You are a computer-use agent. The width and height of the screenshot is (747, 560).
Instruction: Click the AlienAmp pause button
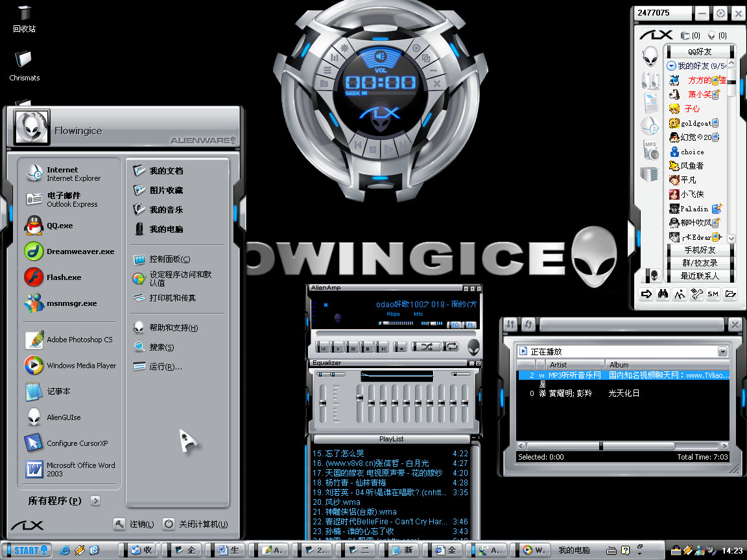click(353, 348)
